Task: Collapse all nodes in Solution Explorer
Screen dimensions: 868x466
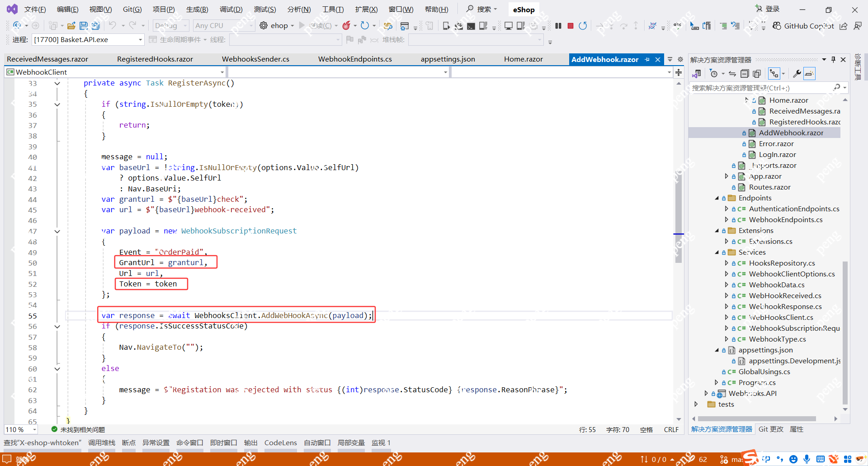Action: pyautogui.click(x=745, y=73)
